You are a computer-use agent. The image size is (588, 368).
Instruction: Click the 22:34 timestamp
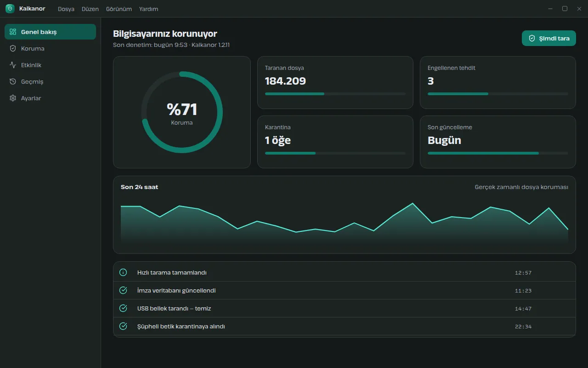point(523,327)
